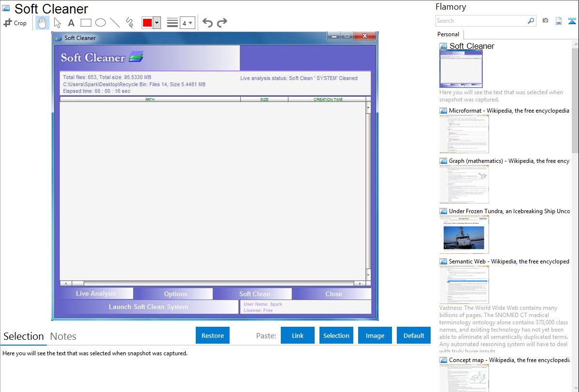The width and height of the screenshot is (579, 392).
Task: Activate the hand pan tool
Action: (x=42, y=23)
